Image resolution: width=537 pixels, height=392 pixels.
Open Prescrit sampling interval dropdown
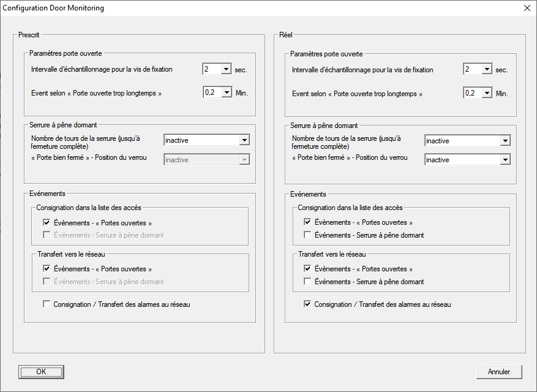[226, 69]
